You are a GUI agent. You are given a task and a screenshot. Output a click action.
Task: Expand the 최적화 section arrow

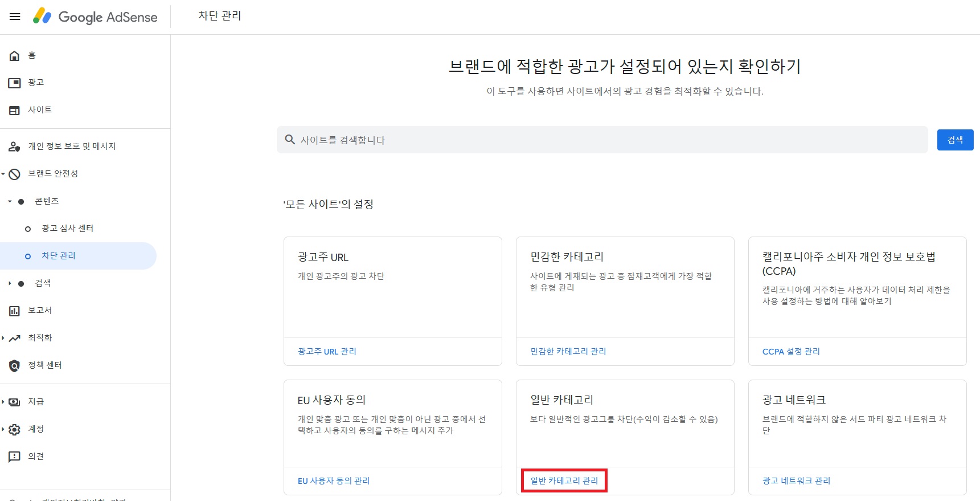3,338
